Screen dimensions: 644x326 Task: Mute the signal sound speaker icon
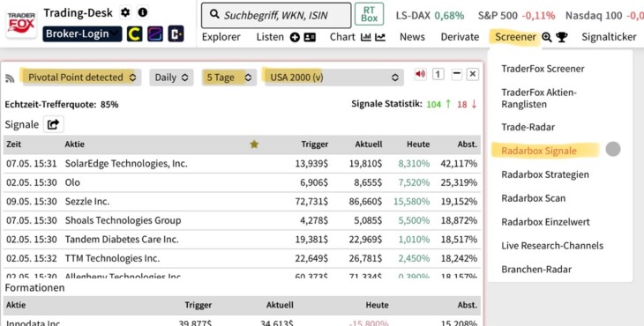(x=420, y=74)
